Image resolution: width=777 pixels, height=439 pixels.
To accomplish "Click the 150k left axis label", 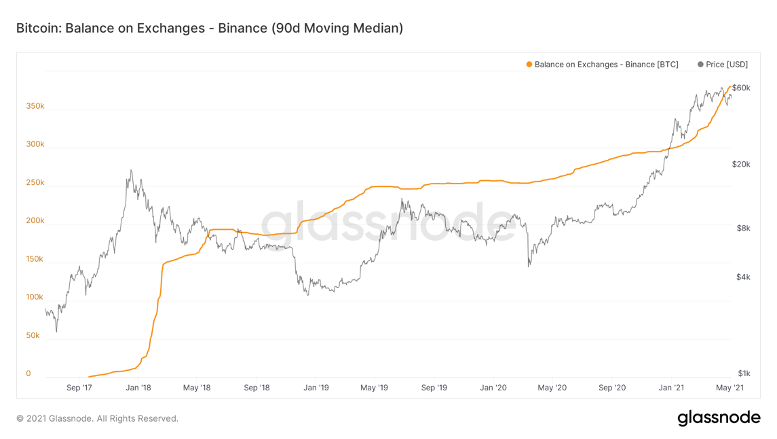I will (x=36, y=259).
